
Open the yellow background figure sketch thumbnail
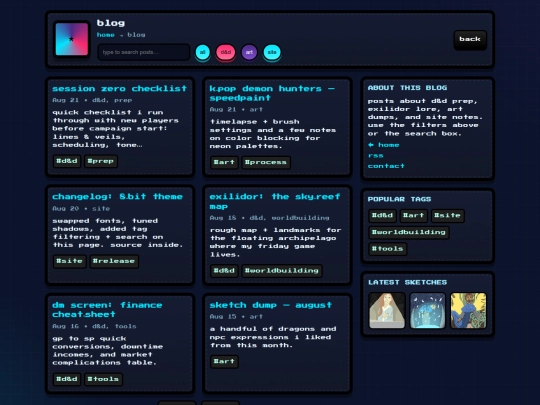(468, 310)
